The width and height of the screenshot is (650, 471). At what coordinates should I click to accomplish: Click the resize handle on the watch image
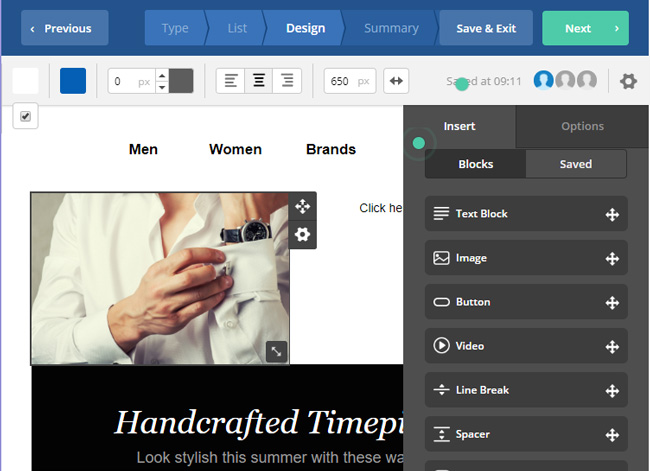click(x=276, y=351)
